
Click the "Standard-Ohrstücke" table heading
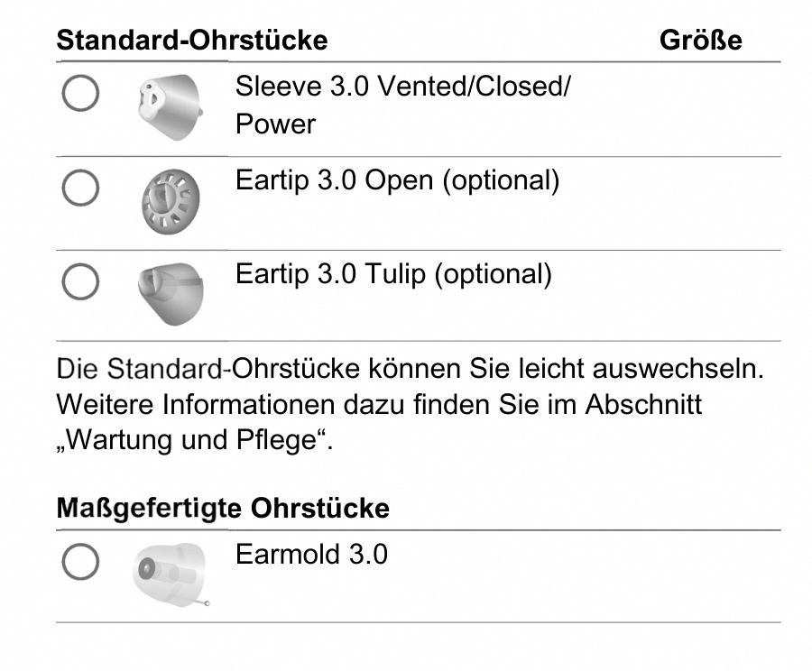[x=192, y=41]
